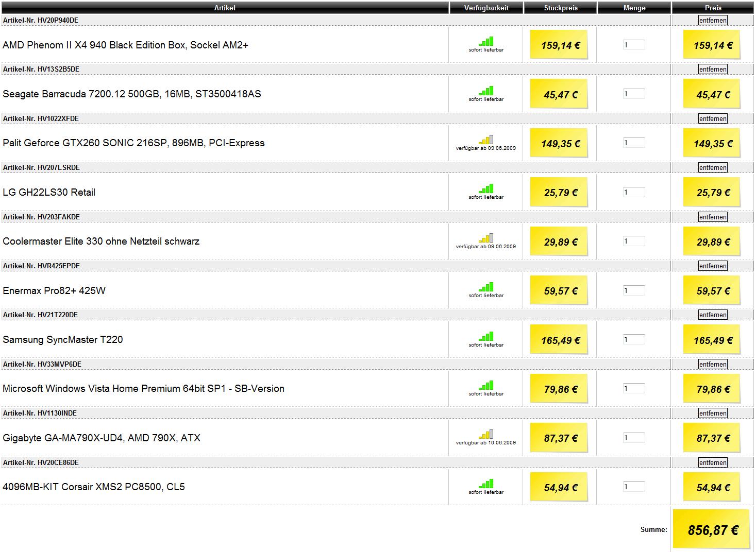Image resolution: width=756 pixels, height=552 pixels.
Task: Remove the Coolermaster Elite 330 item
Action: [x=713, y=217]
